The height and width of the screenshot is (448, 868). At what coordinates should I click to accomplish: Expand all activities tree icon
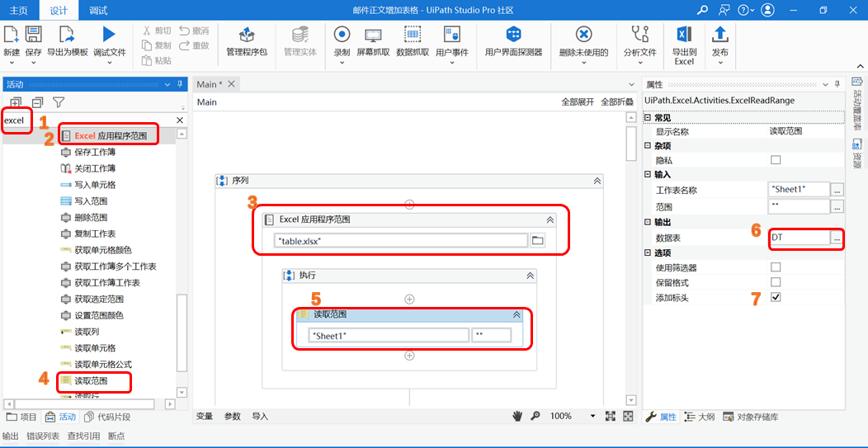point(16,102)
